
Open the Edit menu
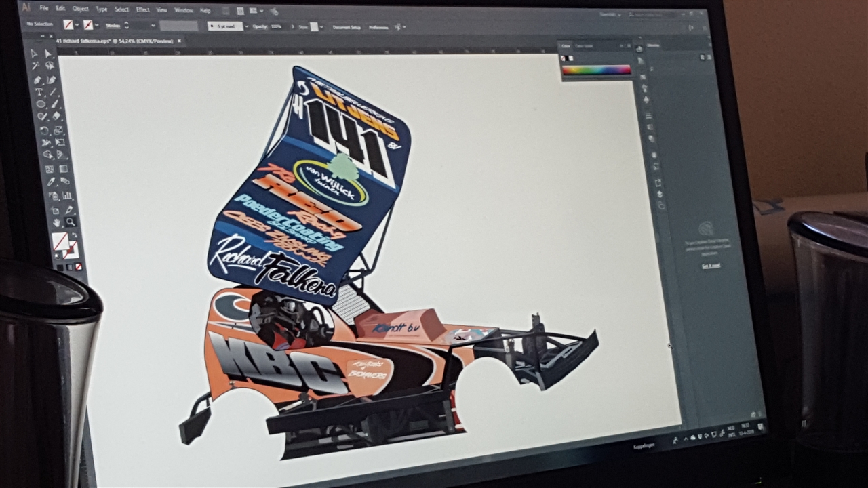point(60,9)
